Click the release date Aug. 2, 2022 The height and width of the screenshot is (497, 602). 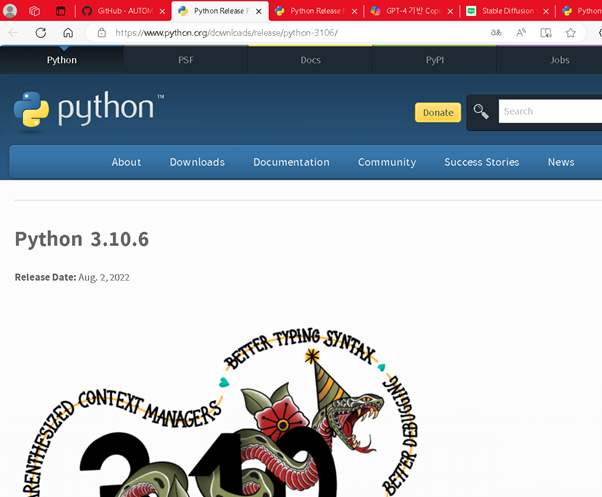coord(104,277)
